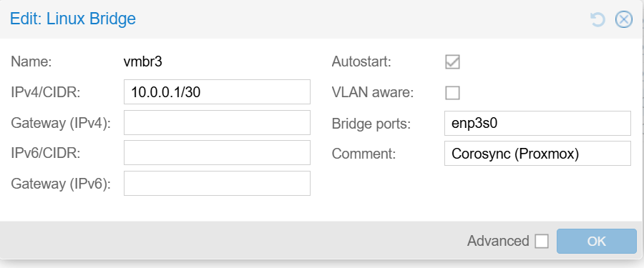The height and width of the screenshot is (268, 644).
Task: Click the Advanced label text
Action: (498, 241)
